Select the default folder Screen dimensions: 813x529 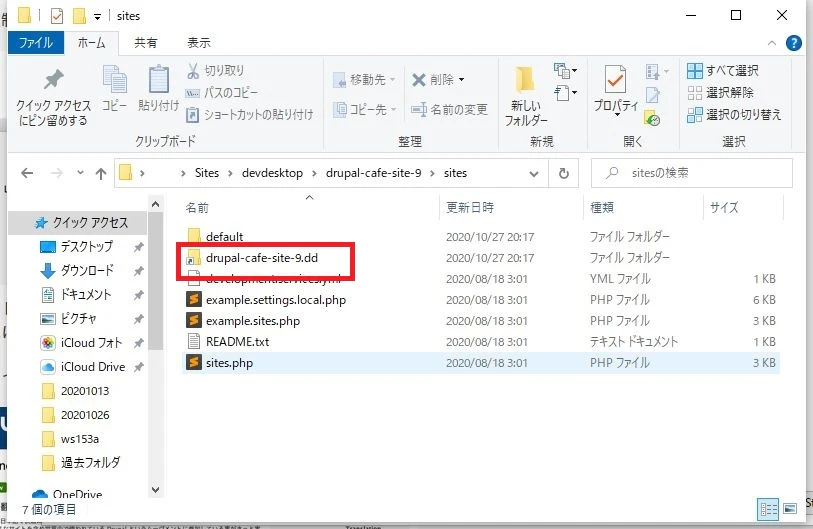[x=225, y=237]
